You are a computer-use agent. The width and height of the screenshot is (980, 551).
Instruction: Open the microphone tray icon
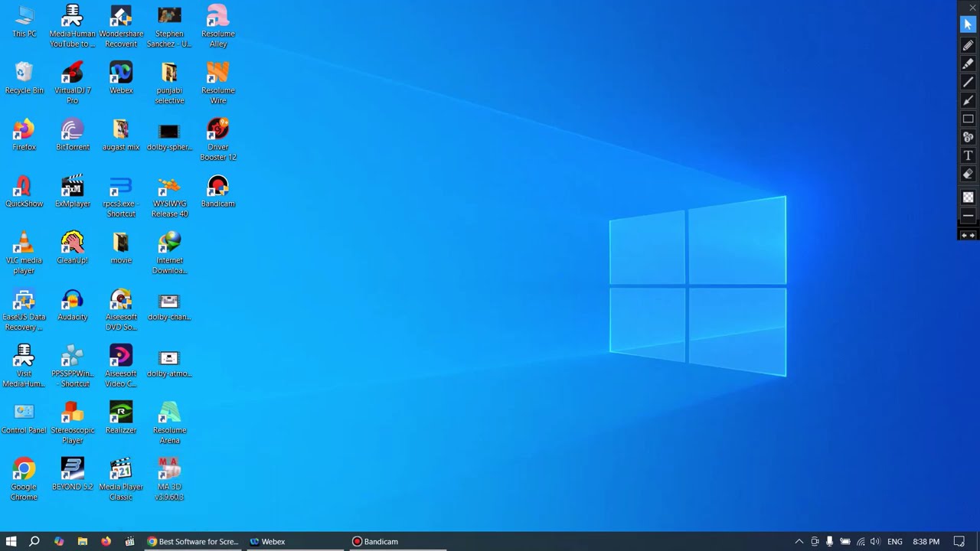pyautogui.click(x=829, y=541)
